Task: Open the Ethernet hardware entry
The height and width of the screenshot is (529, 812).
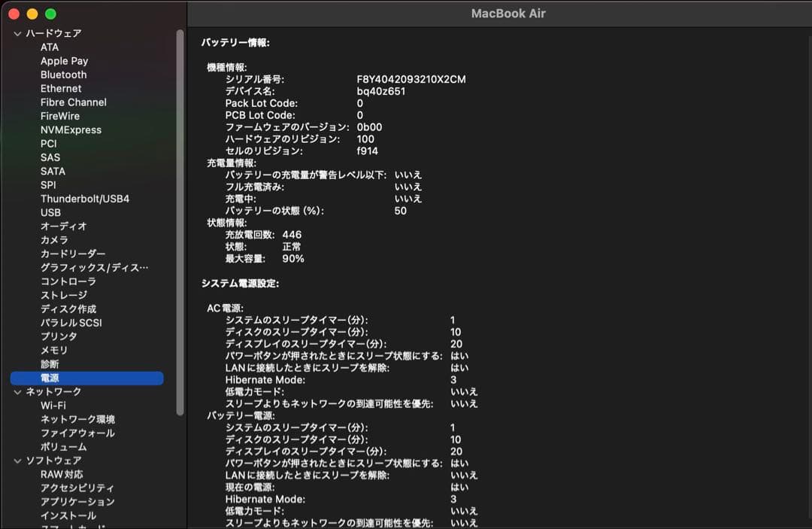Action: (60, 88)
